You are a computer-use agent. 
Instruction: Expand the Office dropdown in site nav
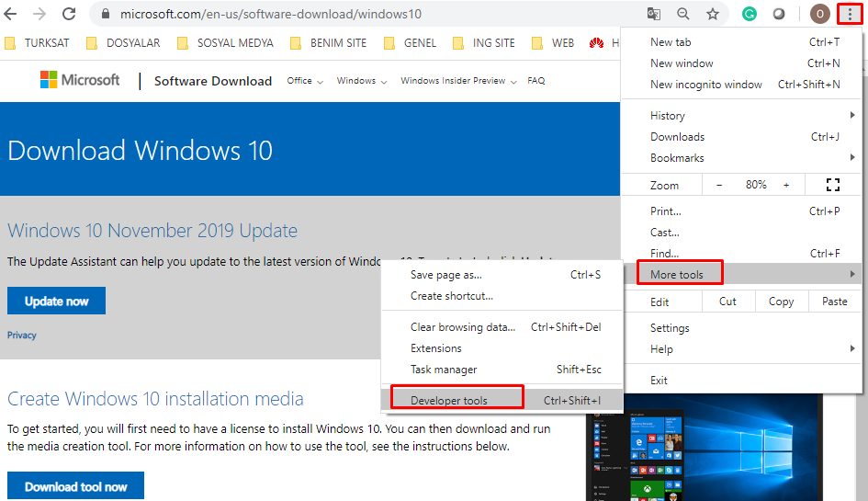[x=304, y=81]
